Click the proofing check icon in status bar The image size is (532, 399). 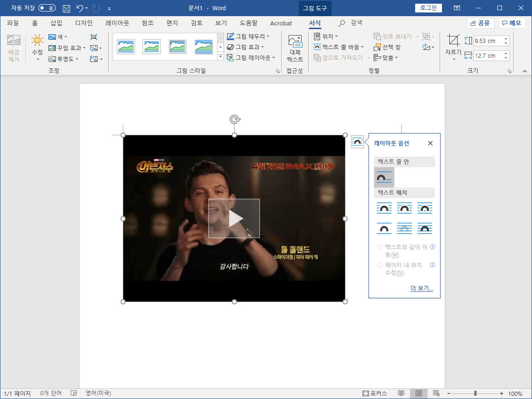pos(73,393)
